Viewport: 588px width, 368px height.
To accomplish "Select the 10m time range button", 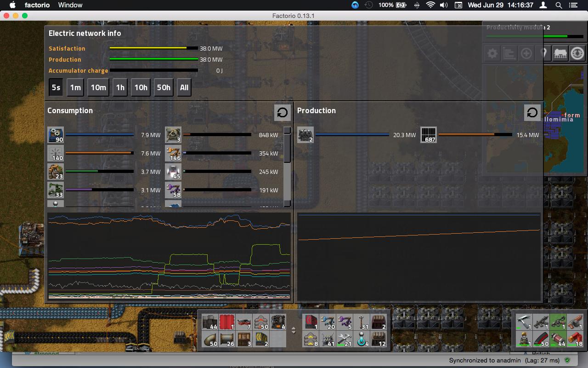I will click(98, 87).
